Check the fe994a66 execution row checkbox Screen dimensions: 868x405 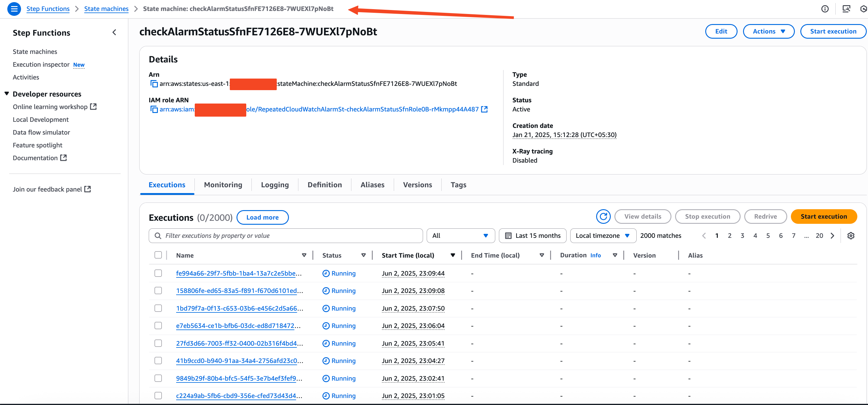tap(158, 273)
